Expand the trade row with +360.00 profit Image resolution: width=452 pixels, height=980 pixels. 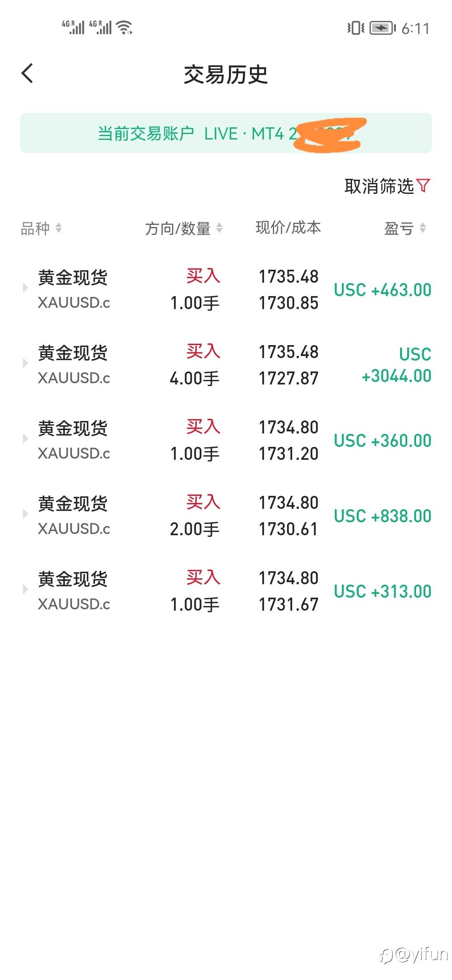(25, 438)
